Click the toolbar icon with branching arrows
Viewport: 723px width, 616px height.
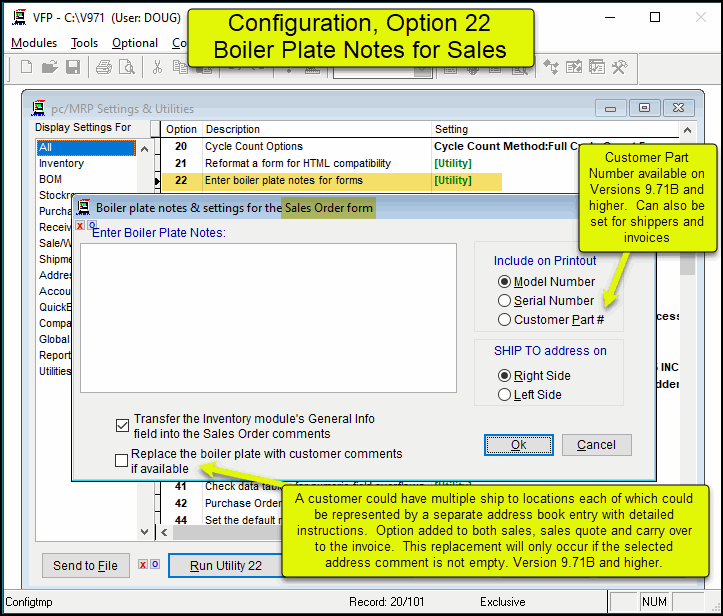551,67
